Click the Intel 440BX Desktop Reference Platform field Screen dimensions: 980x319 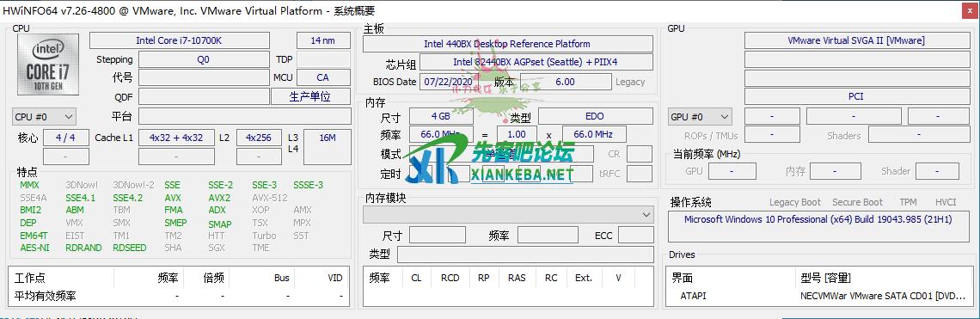coord(507,44)
